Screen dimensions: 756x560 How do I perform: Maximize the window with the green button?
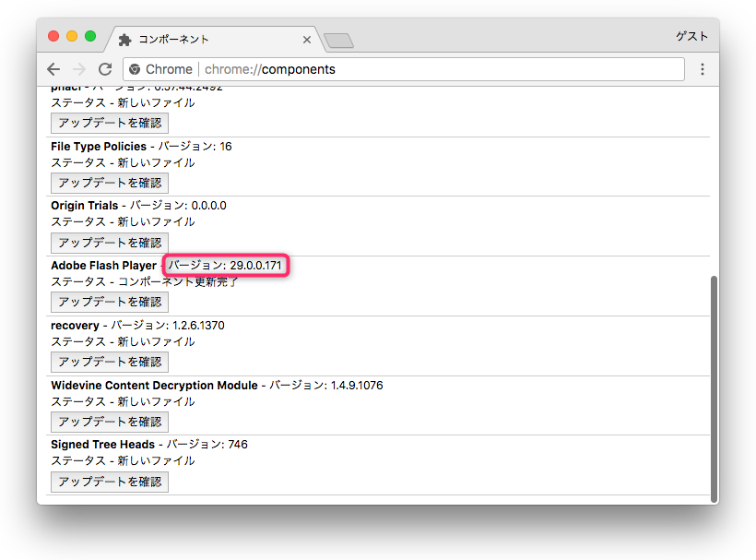[x=90, y=36]
